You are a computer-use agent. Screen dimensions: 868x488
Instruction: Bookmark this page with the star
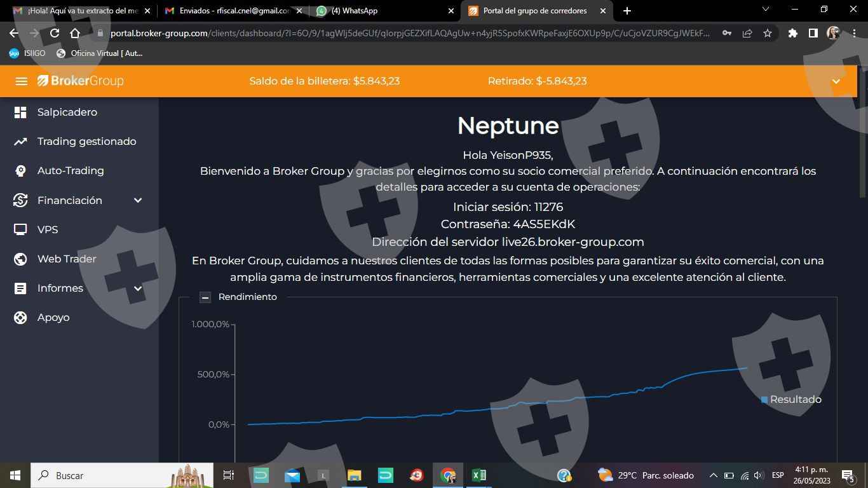(x=768, y=33)
